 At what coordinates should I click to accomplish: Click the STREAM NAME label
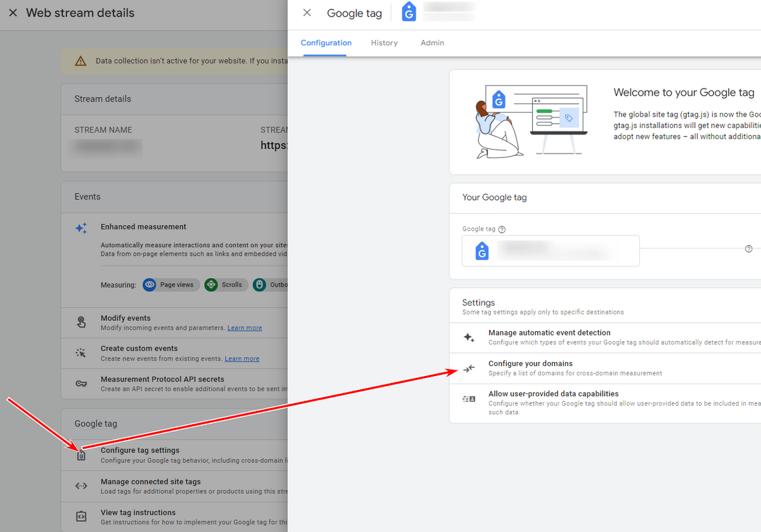(103, 130)
